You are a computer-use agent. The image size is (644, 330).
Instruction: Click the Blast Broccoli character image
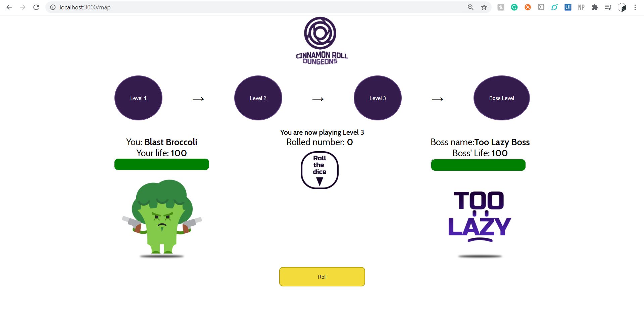pyautogui.click(x=162, y=219)
